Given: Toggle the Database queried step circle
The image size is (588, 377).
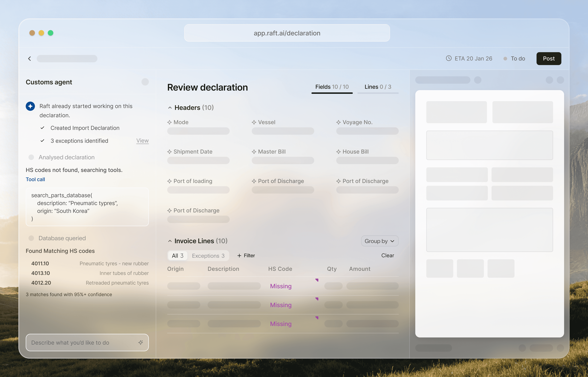Looking at the screenshot, I should tap(31, 238).
